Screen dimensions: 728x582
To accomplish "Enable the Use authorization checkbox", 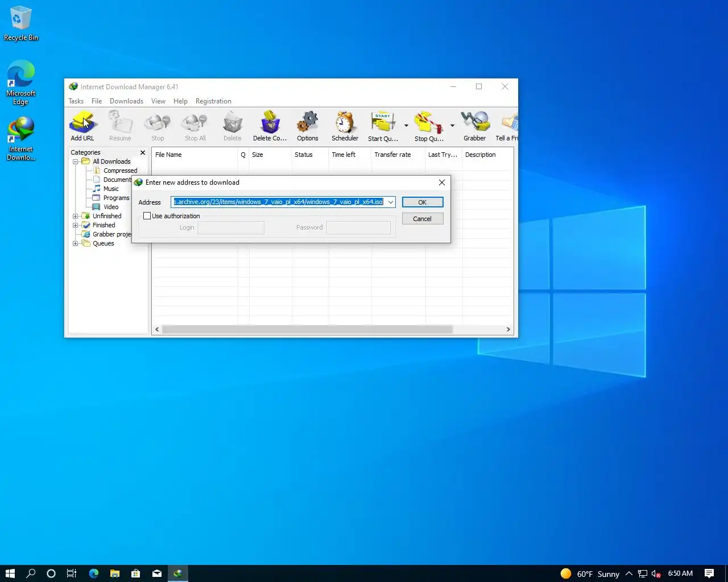I will (147, 216).
